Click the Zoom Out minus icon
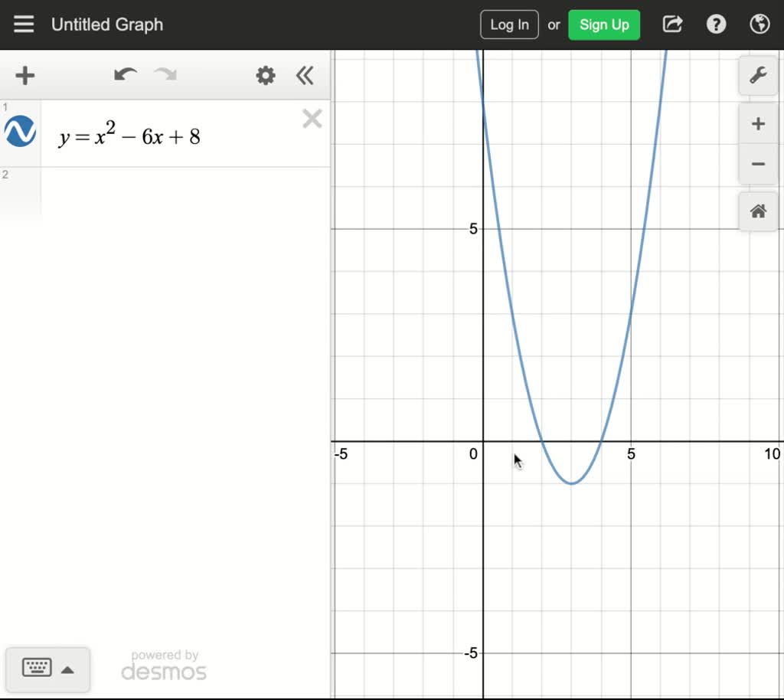Viewport: 784px width, 700px height. point(757,164)
